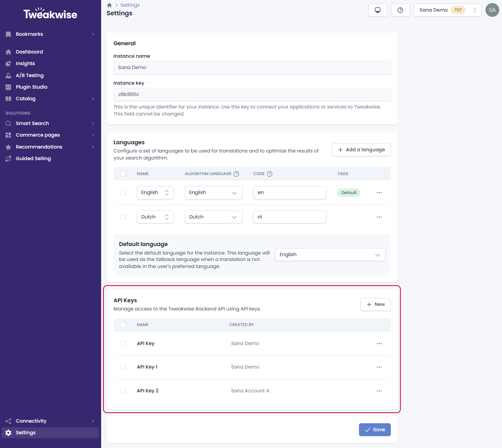The image size is (502, 448).
Task: Show Algorithm Language help tooltip icon
Action: point(236,174)
